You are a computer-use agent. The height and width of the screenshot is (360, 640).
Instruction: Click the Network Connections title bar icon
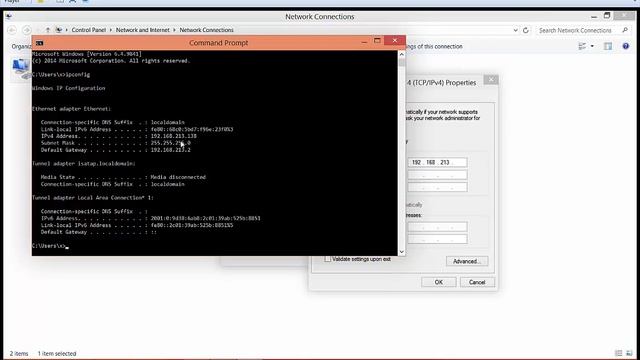pos(9,16)
